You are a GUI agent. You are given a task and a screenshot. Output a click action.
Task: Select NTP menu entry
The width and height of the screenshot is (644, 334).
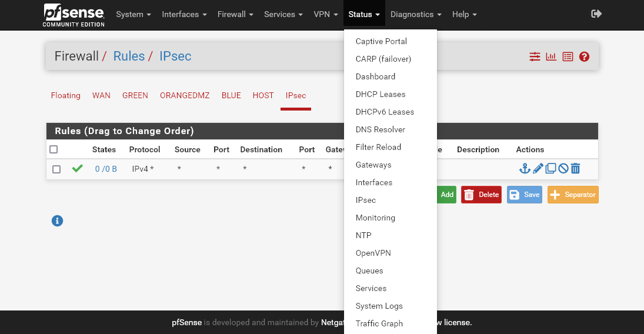click(x=390, y=236)
